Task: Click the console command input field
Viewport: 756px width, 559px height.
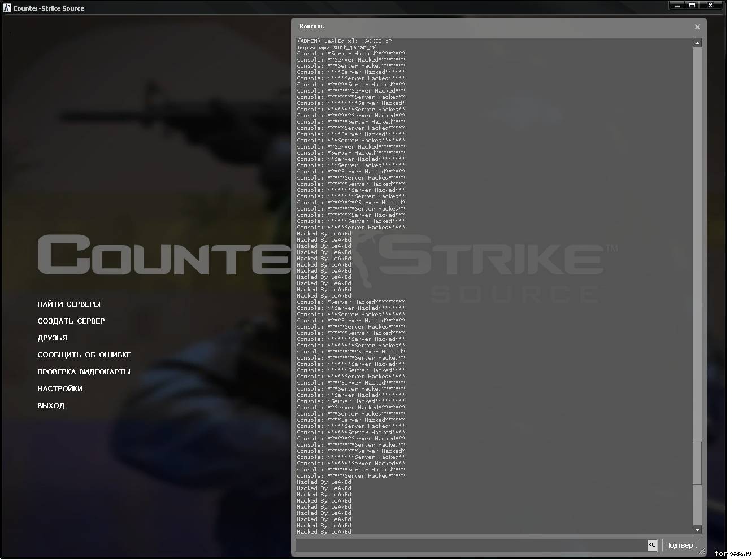Action: click(471, 545)
